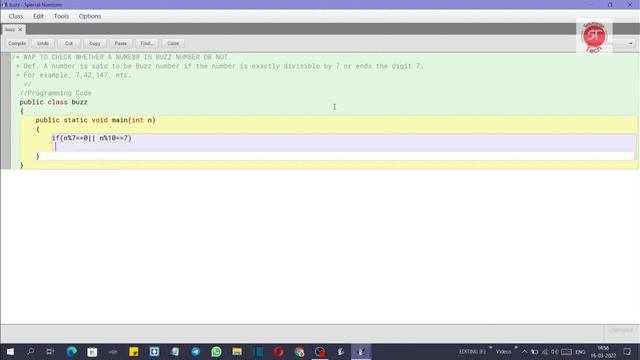The width and height of the screenshot is (640, 360).
Task: Open network status in system tray
Action: coord(544,351)
